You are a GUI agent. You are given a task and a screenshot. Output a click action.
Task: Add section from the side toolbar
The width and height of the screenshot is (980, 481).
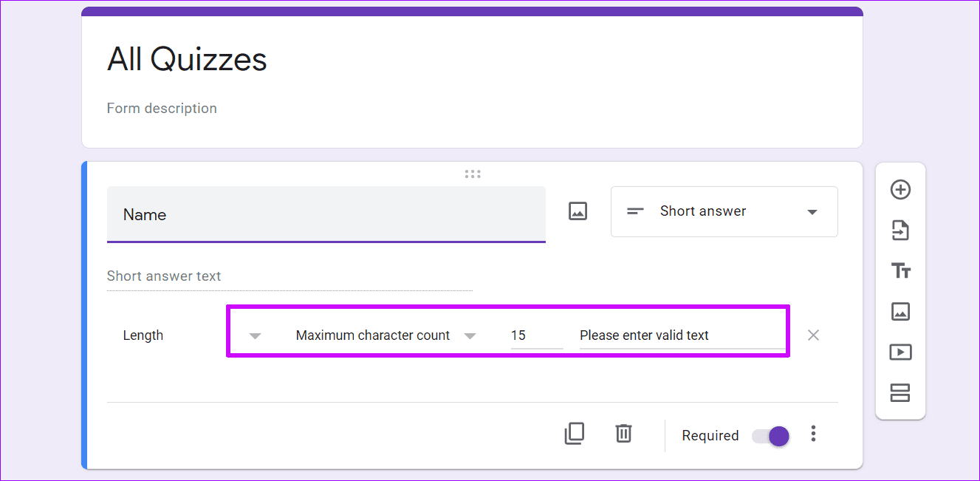[x=900, y=392]
